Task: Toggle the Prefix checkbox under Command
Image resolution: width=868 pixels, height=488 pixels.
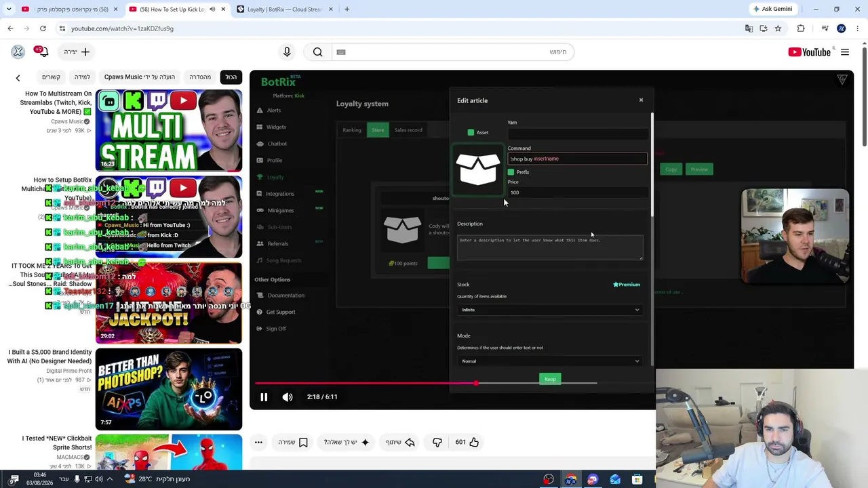Action: (511, 172)
